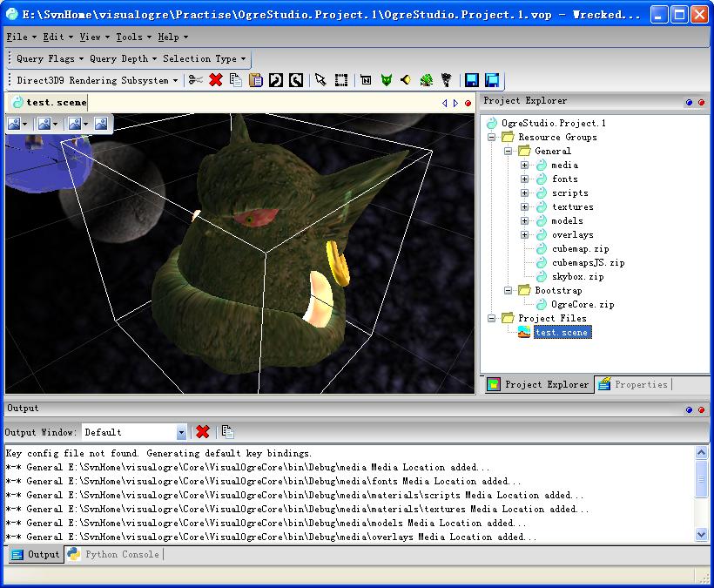This screenshot has height=588, width=714.
Task: Select the cubemapsJS.zip tree item
Action: point(588,262)
